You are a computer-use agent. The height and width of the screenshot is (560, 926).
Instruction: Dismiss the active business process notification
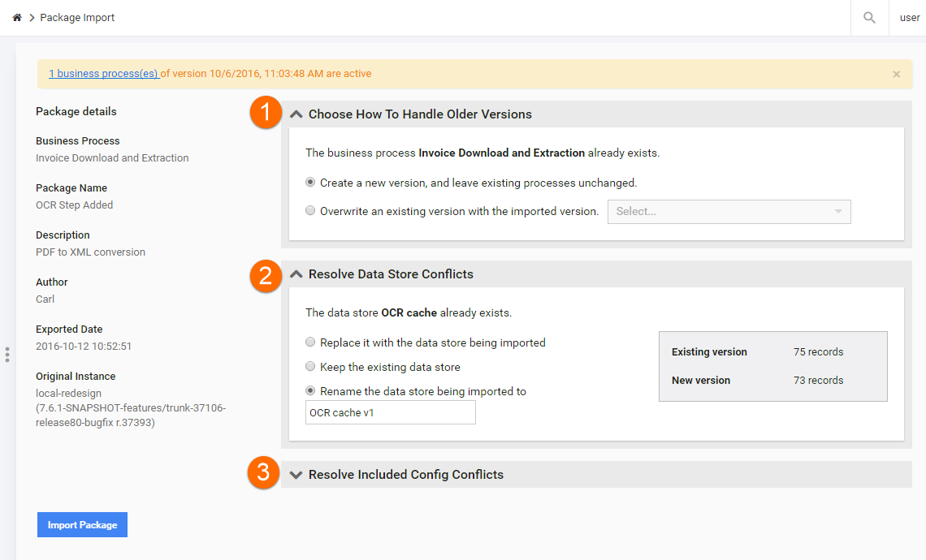coord(897,75)
